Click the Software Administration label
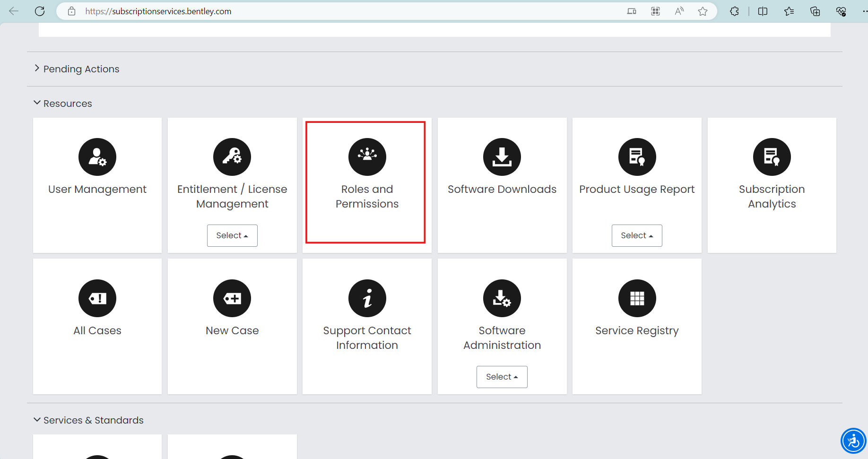868x459 pixels. click(x=502, y=338)
